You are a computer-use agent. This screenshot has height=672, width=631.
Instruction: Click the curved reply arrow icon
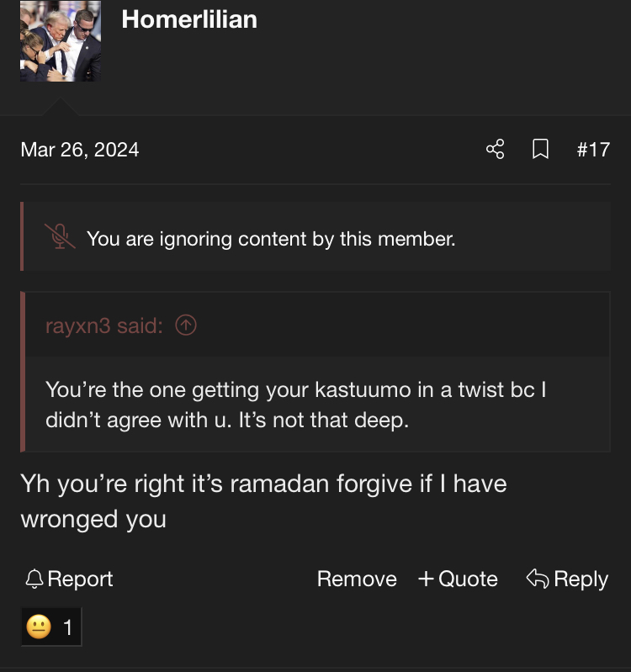pos(537,579)
